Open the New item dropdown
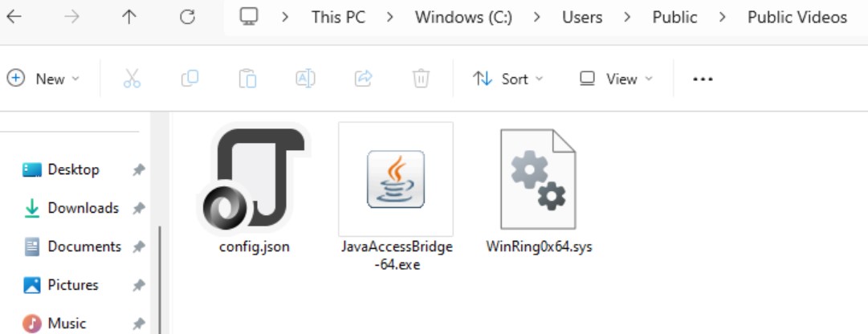 (44, 79)
